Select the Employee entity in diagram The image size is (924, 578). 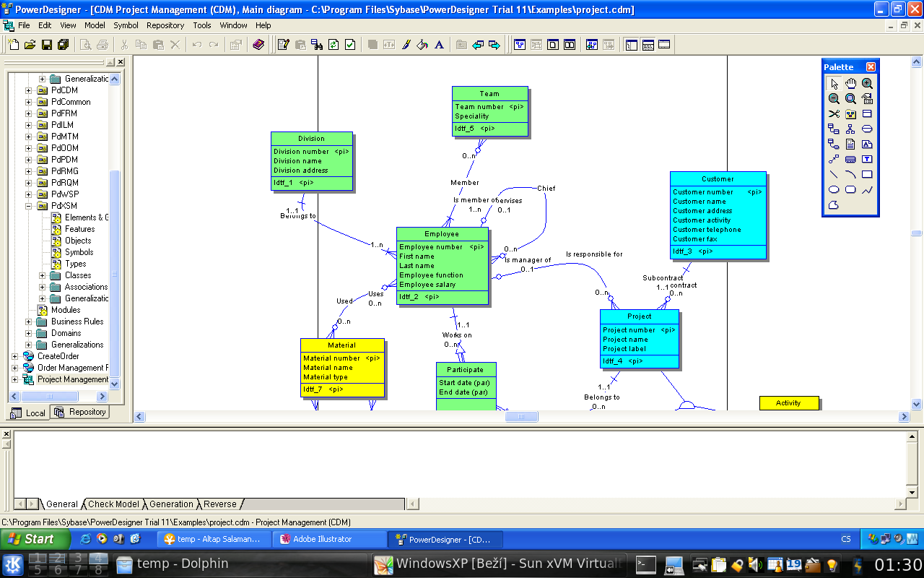[442, 266]
